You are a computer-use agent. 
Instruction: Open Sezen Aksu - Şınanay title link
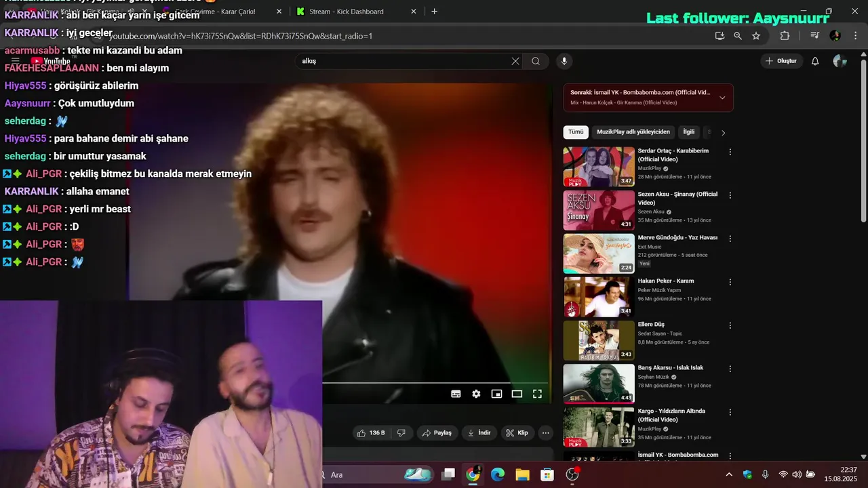click(677, 199)
